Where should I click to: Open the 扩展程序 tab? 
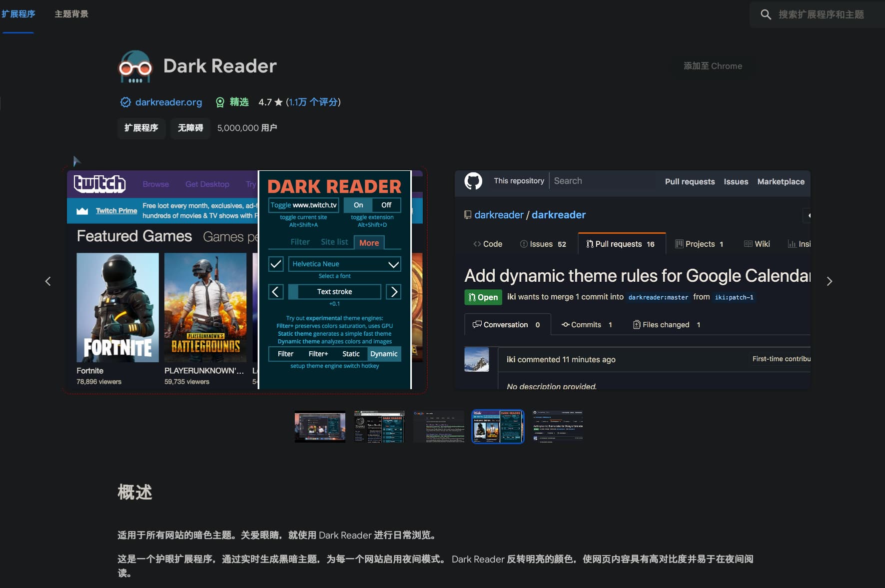18,14
